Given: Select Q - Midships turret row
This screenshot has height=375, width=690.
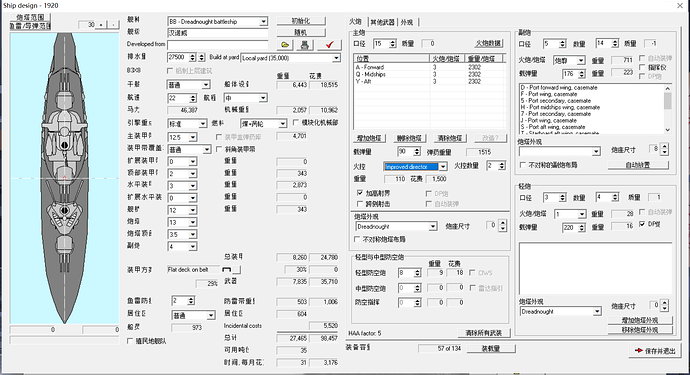Looking at the screenshot, I should [x=429, y=74].
